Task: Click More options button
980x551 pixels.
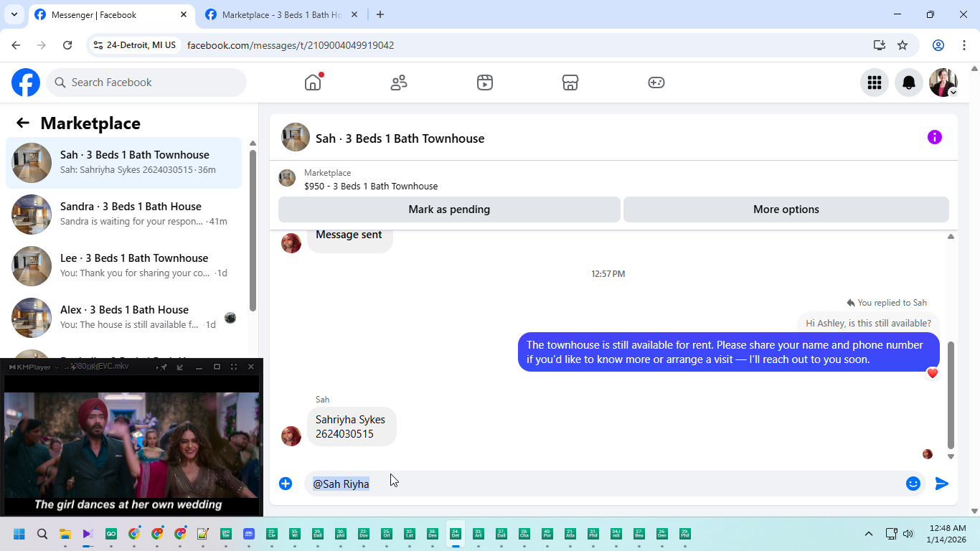Action: pyautogui.click(x=786, y=209)
